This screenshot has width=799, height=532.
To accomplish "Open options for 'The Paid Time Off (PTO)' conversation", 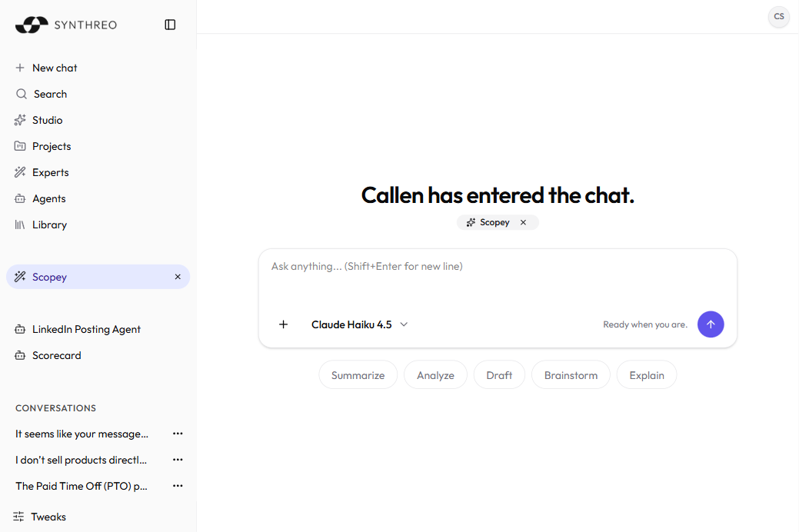I will (x=178, y=486).
